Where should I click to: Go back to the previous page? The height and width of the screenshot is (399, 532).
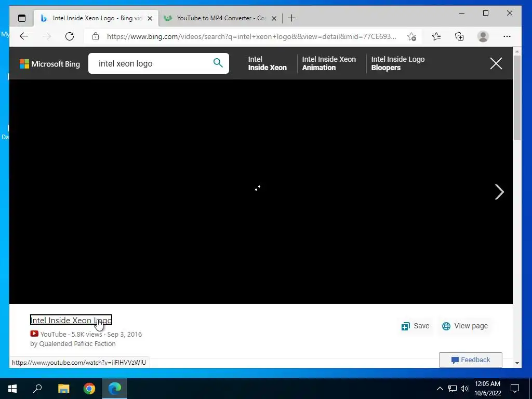click(24, 36)
